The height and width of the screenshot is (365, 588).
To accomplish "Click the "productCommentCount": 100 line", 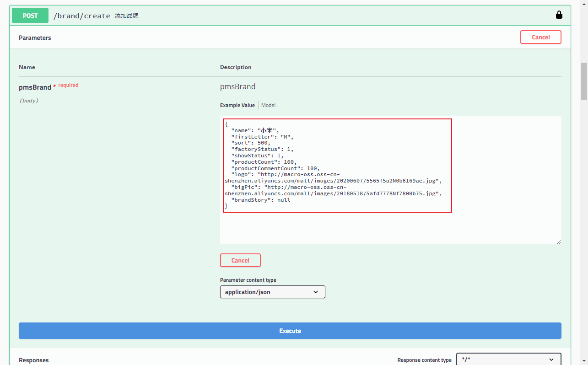I will pyautogui.click(x=275, y=168).
